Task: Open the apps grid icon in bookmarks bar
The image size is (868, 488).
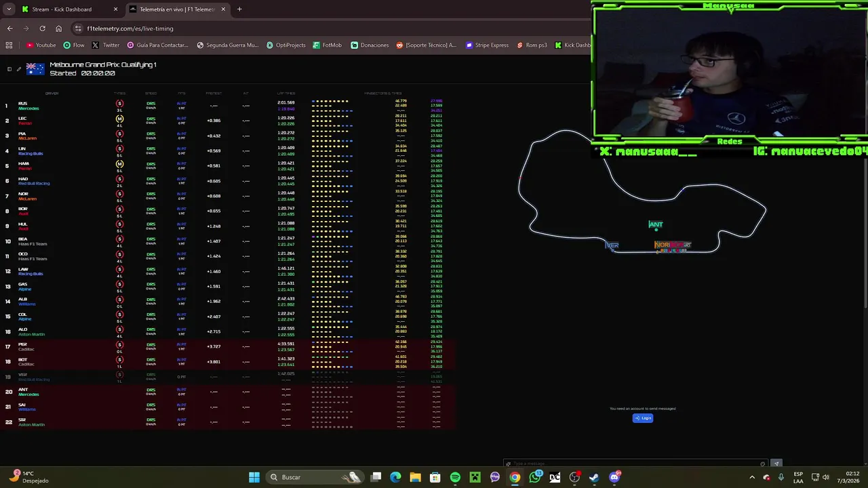Action: 9,45
